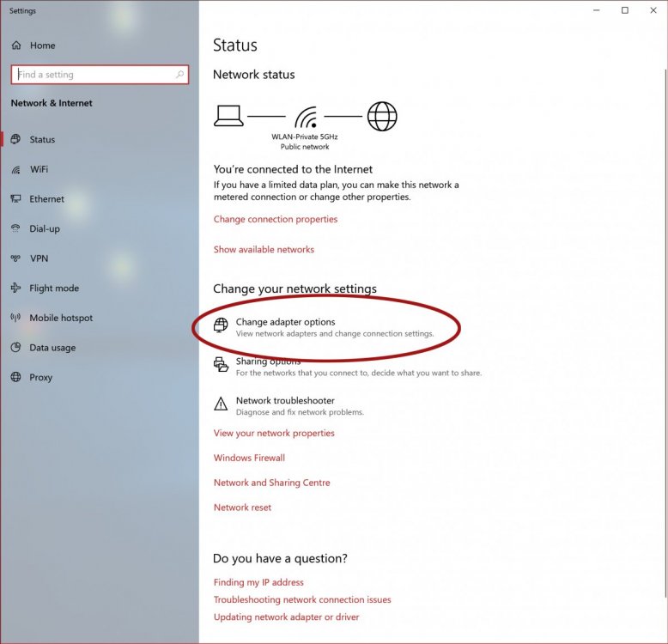The width and height of the screenshot is (668, 644).
Task: Click the WLAN-Private 5GHz network name
Action: (x=305, y=137)
